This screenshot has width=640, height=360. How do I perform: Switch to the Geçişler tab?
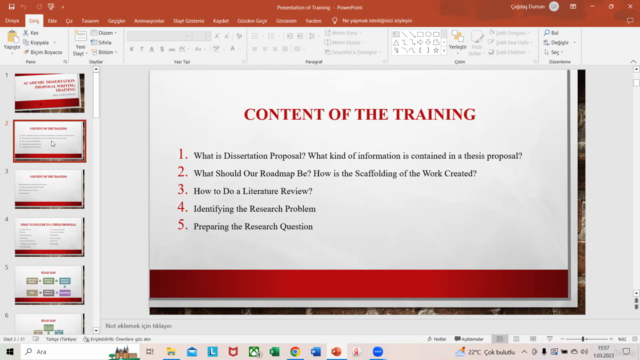(x=116, y=21)
